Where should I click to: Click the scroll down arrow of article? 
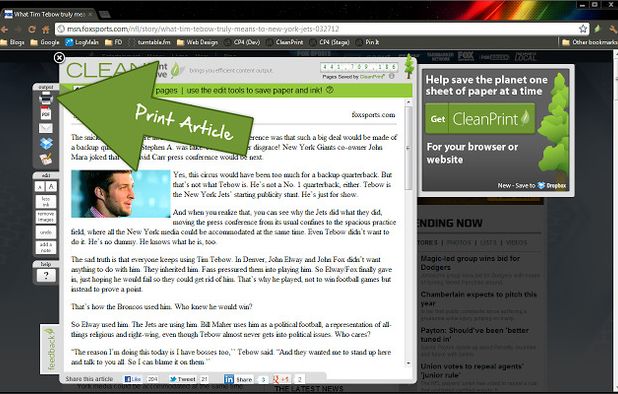[x=408, y=363]
